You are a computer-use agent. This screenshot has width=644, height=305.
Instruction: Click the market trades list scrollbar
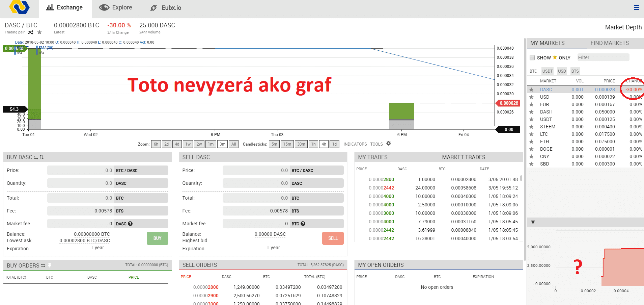(521, 178)
